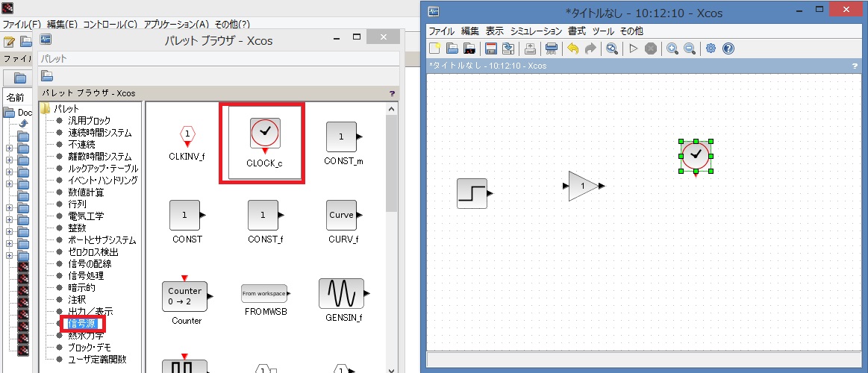The width and height of the screenshot is (868, 373).
Task: Click the palette browser panel help question mark
Action: [x=392, y=93]
